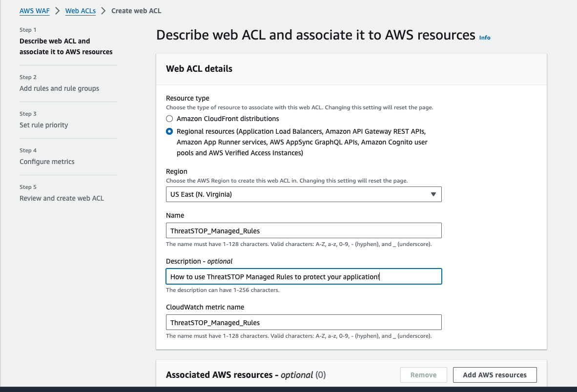The width and height of the screenshot is (577, 392).
Task: Click the Create web ACL breadcrumb text
Action: (136, 11)
